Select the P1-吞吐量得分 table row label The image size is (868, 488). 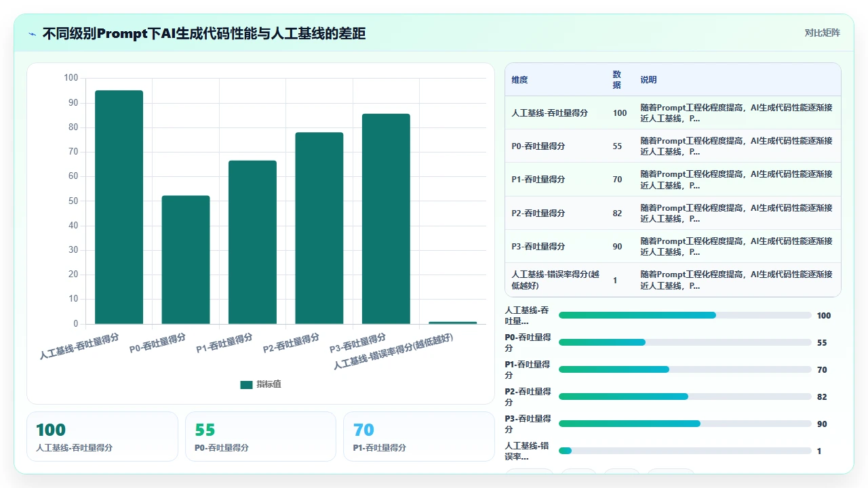(x=538, y=180)
